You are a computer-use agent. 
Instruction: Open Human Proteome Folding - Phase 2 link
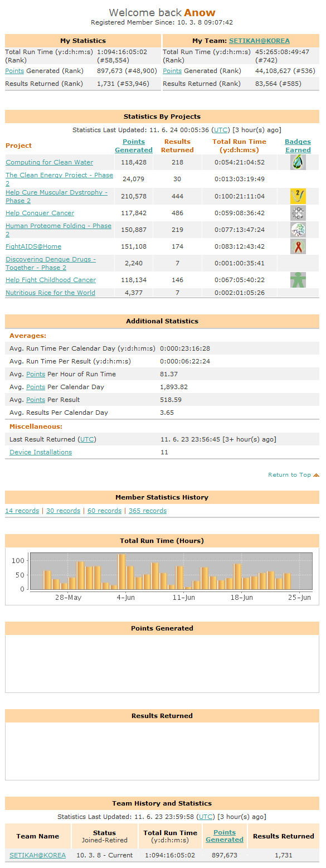(x=59, y=230)
